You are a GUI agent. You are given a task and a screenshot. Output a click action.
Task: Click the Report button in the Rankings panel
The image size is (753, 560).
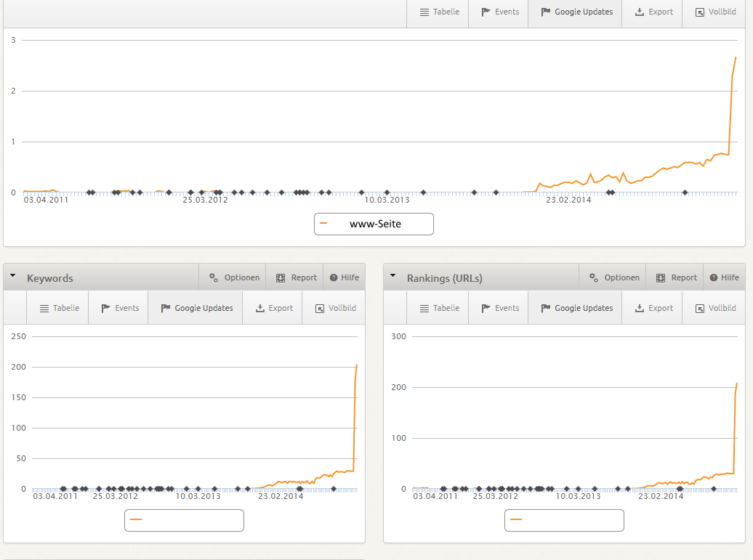point(675,277)
